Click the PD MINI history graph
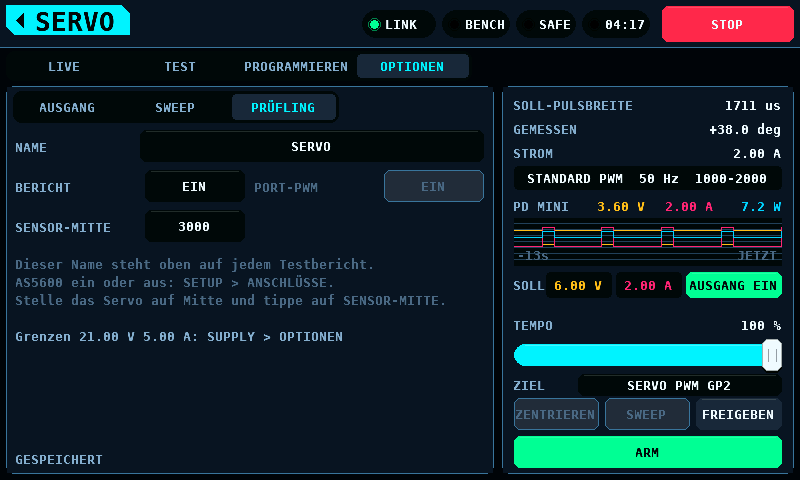The width and height of the screenshot is (800, 480). [x=647, y=242]
